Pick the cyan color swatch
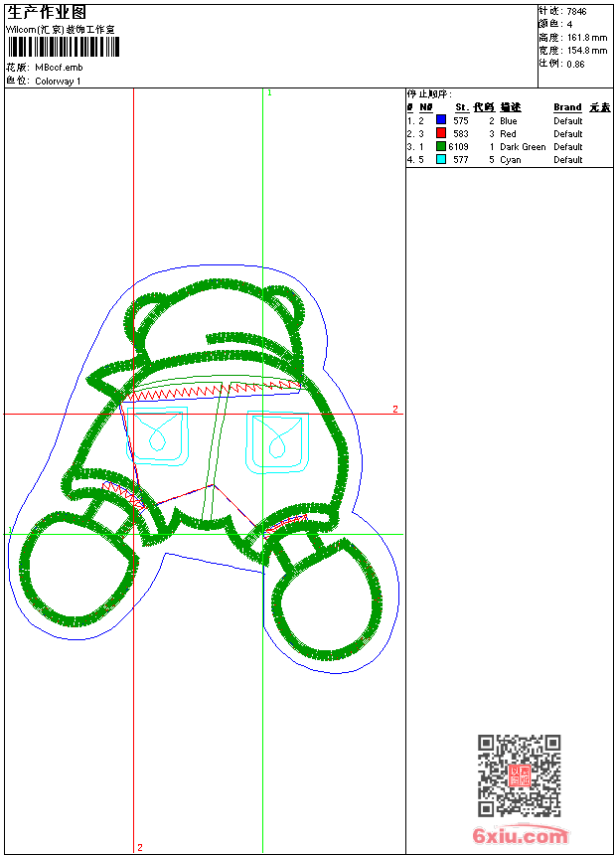The height and width of the screenshot is (855, 616). click(441, 159)
